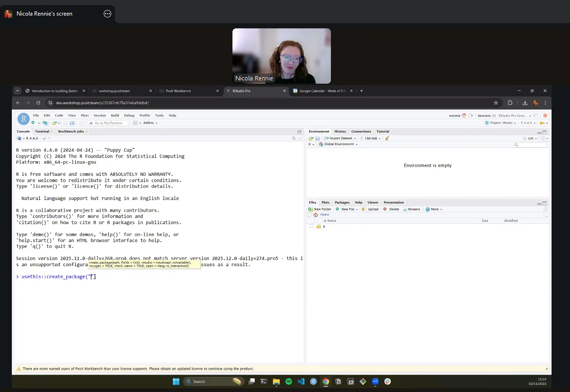Click the sign out icon beside nrennie
The width and height of the screenshot is (570, 392).
click(470, 115)
